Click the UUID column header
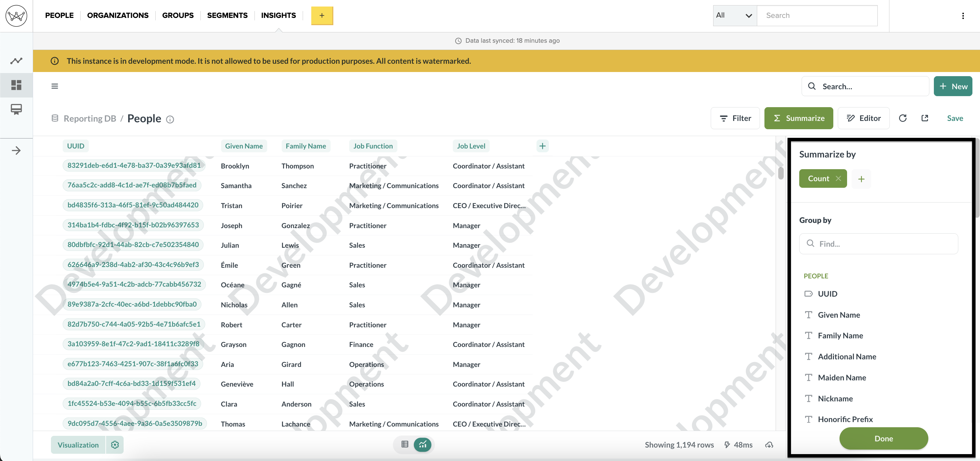 coord(76,146)
